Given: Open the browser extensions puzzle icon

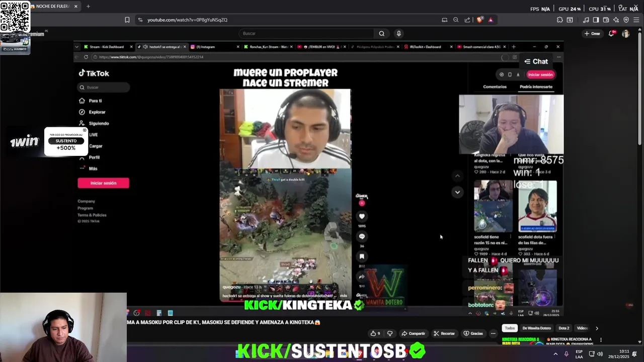Looking at the screenshot, I should tap(559, 20).
